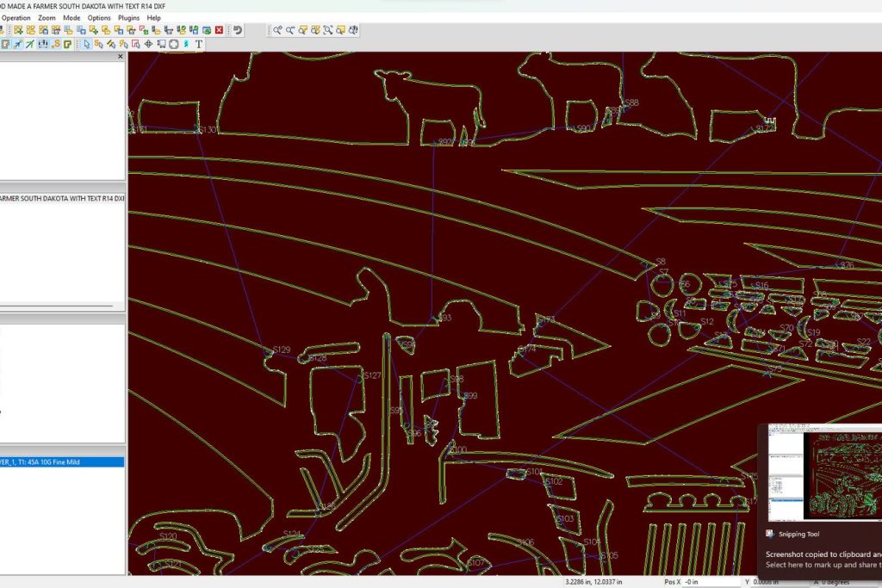The height and width of the screenshot is (588, 882).
Task: Close the top-left side panel
Action: 121,57
